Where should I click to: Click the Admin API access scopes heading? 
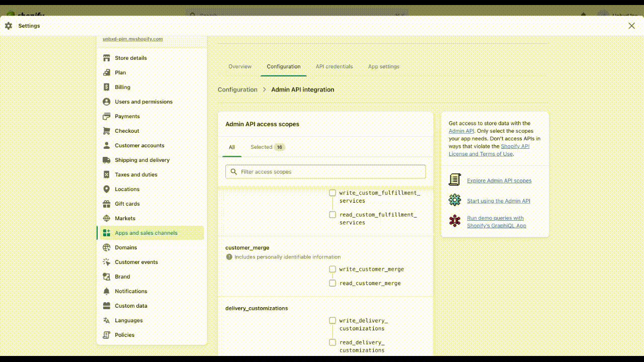(262, 124)
